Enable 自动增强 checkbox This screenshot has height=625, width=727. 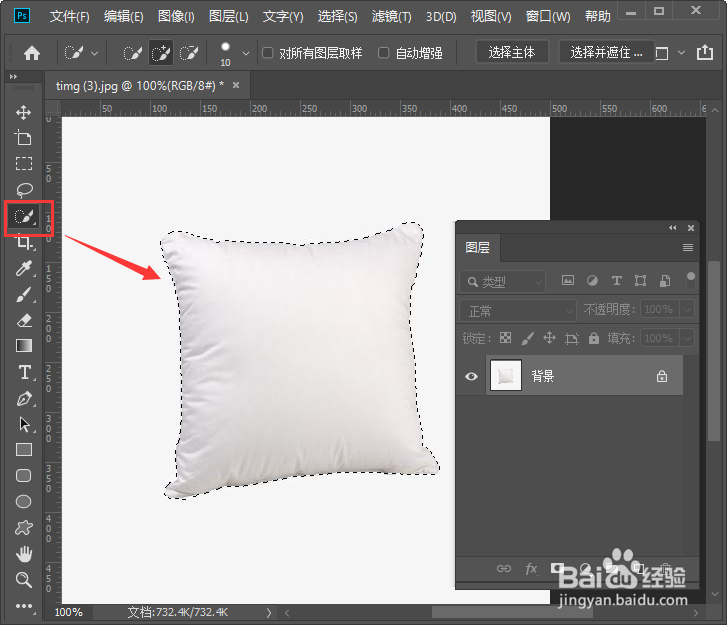[x=383, y=53]
